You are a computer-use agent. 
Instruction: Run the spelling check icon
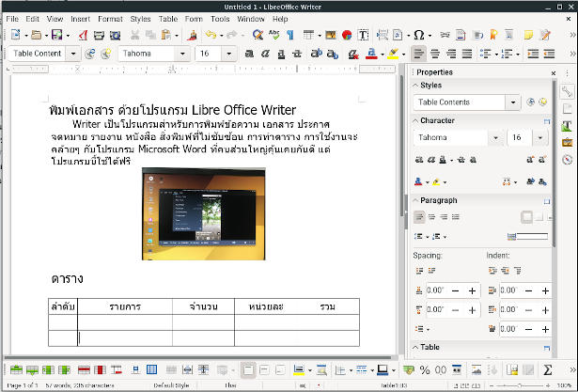pyautogui.click(x=273, y=35)
